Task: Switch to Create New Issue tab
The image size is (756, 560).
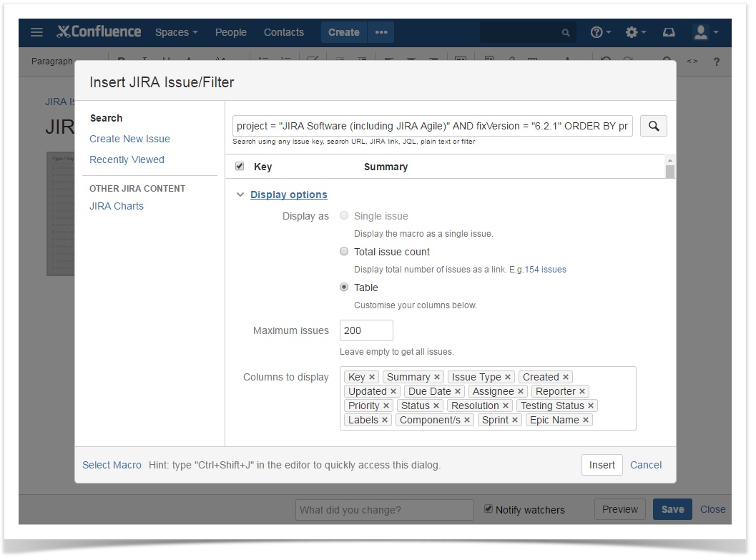Action: (x=129, y=139)
